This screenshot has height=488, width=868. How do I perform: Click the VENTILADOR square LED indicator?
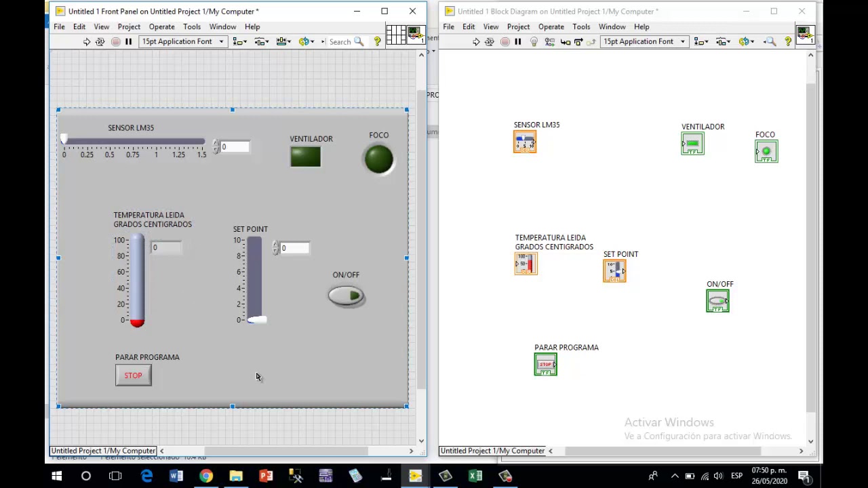click(305, 157)
